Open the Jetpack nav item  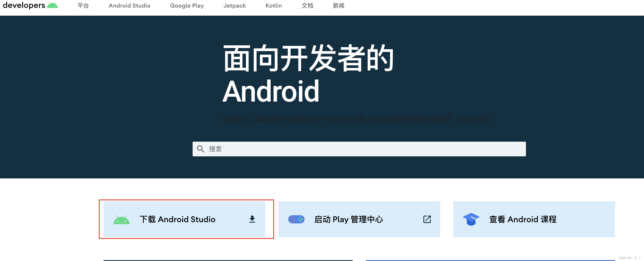(x=234, y=6)
